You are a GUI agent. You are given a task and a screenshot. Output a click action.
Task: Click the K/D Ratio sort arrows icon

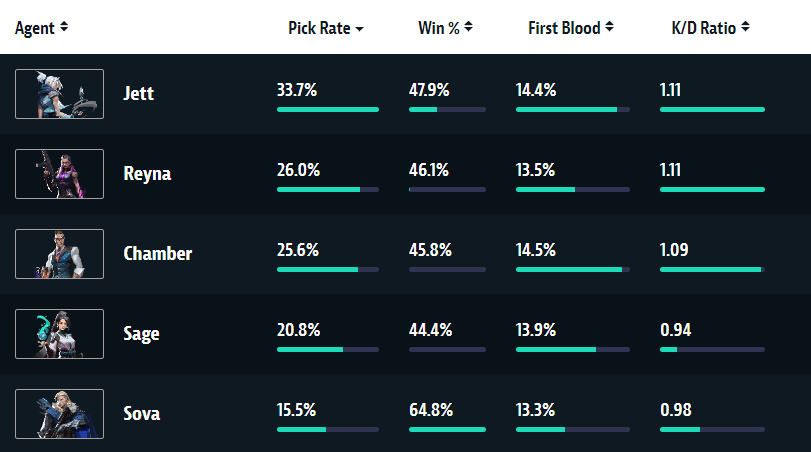[x=745, y=27]
